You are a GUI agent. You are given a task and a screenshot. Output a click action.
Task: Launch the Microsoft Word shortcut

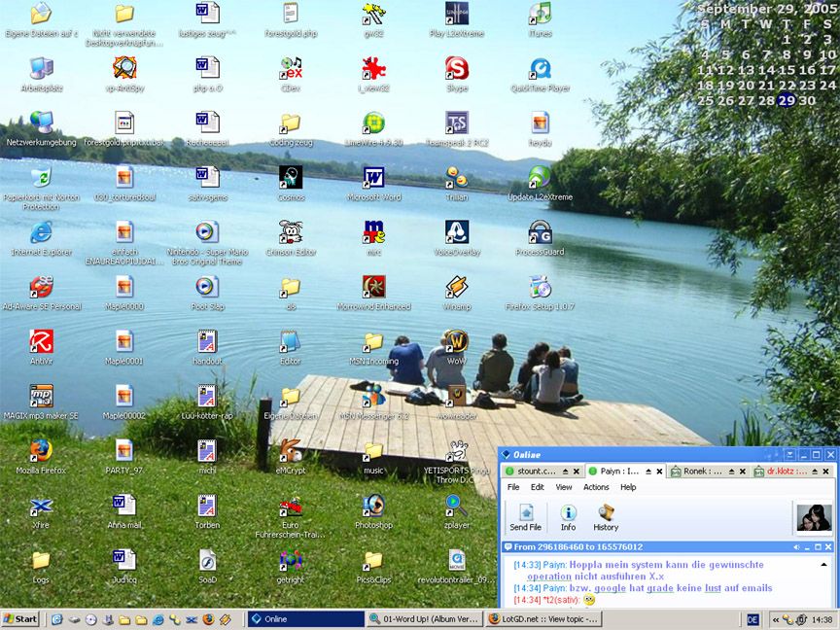pos(374,178)
